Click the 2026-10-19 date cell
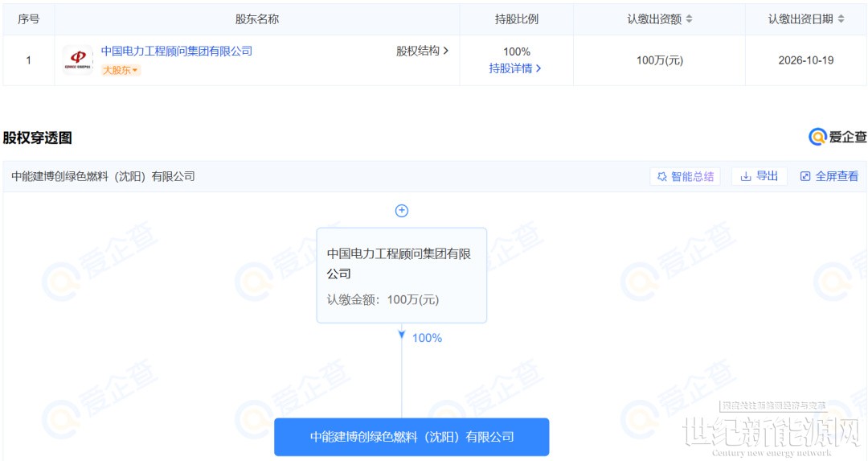Screen dimensions: 868x461 tap(806, 60)
